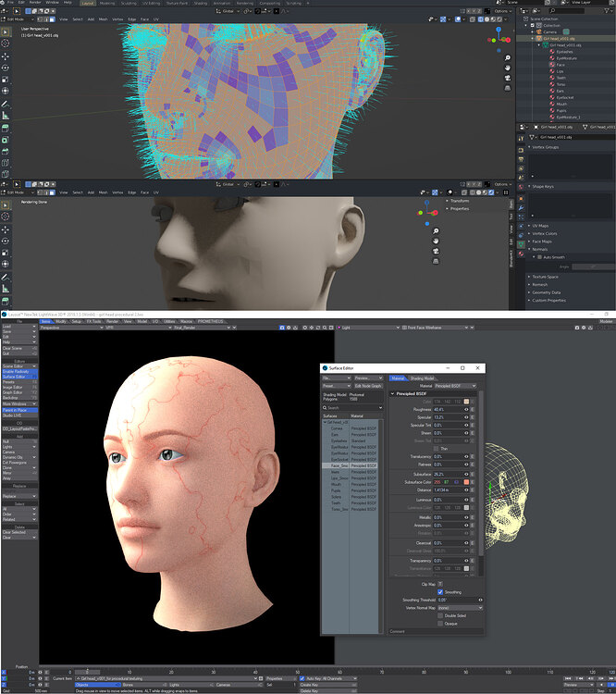This screenshot has width=616, height=694.
Task: Toggle Enable Radiosity in LightWave sidebar
Action: 19,371
